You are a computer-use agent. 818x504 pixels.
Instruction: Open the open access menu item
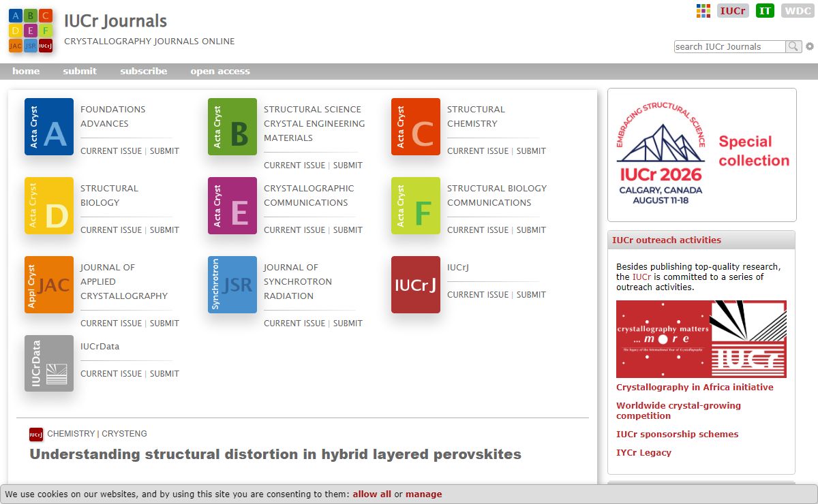[220, 71]
